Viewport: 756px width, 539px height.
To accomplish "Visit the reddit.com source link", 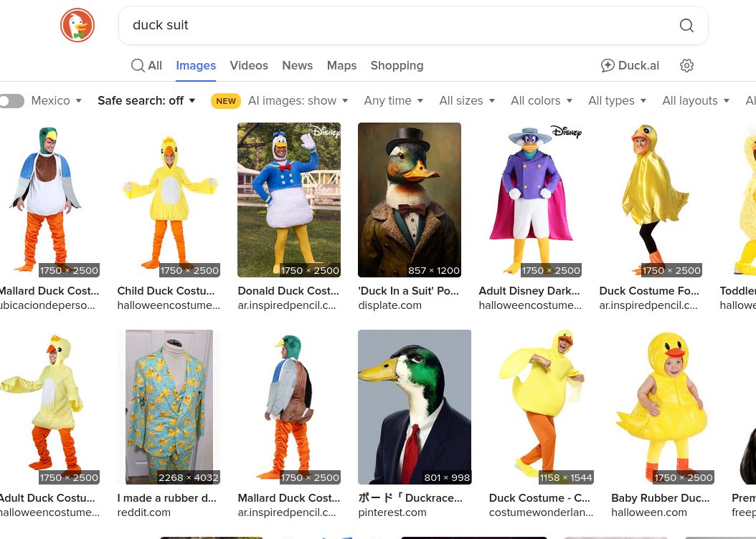I will pyautogui.click(x=143, y=512).
